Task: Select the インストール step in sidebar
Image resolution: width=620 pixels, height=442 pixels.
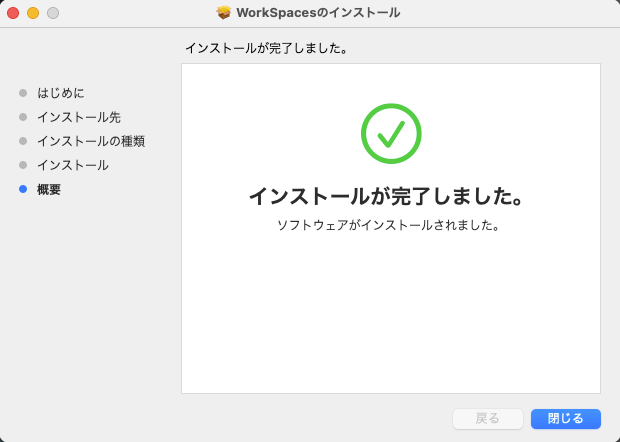Action: coord(73,165)
